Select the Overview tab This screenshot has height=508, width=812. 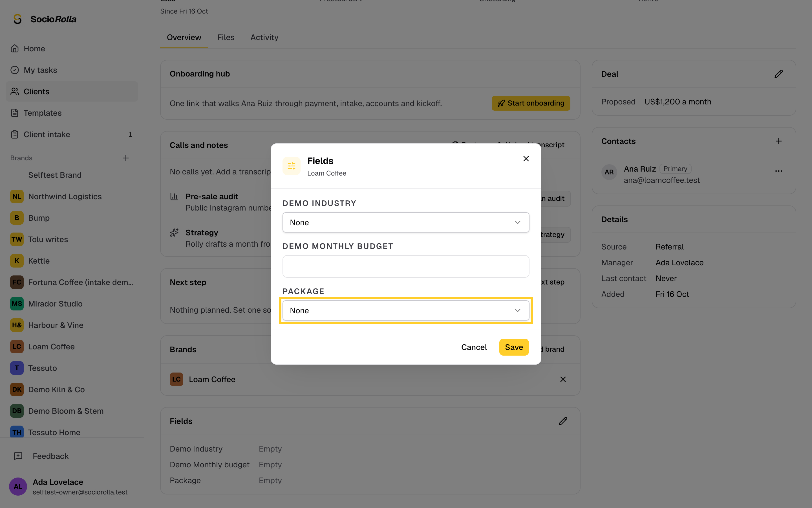(x=184, y=37)
